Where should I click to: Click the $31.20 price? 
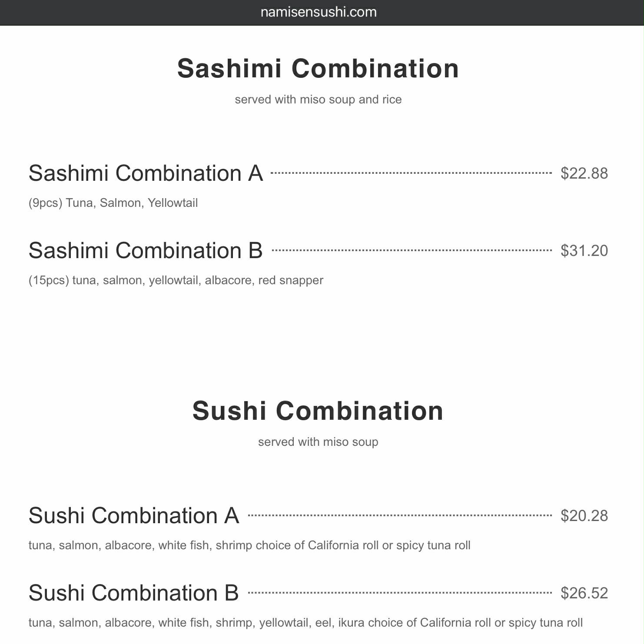tap(584, 251)
